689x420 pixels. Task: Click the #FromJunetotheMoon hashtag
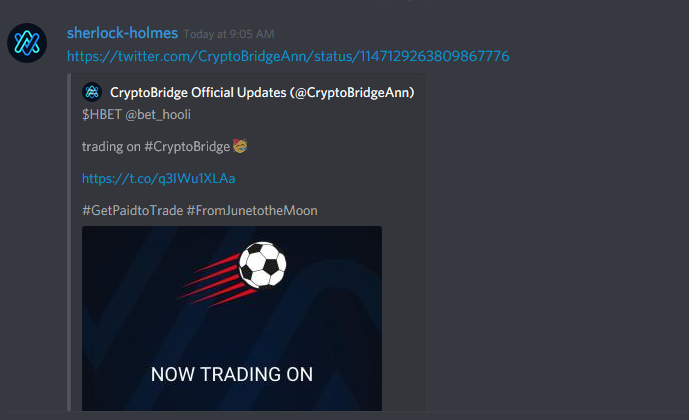pyautogui.click(x=252, y=210)
